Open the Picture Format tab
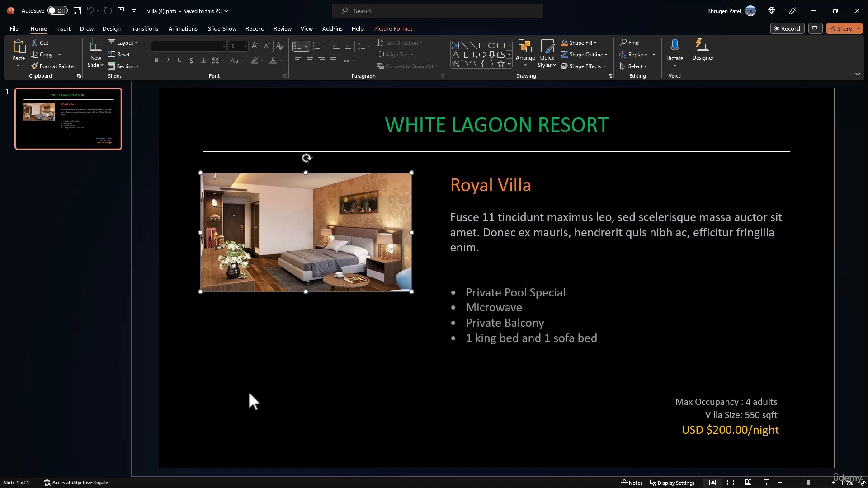This screenshot has height=488, width=868. click(393, 28)
